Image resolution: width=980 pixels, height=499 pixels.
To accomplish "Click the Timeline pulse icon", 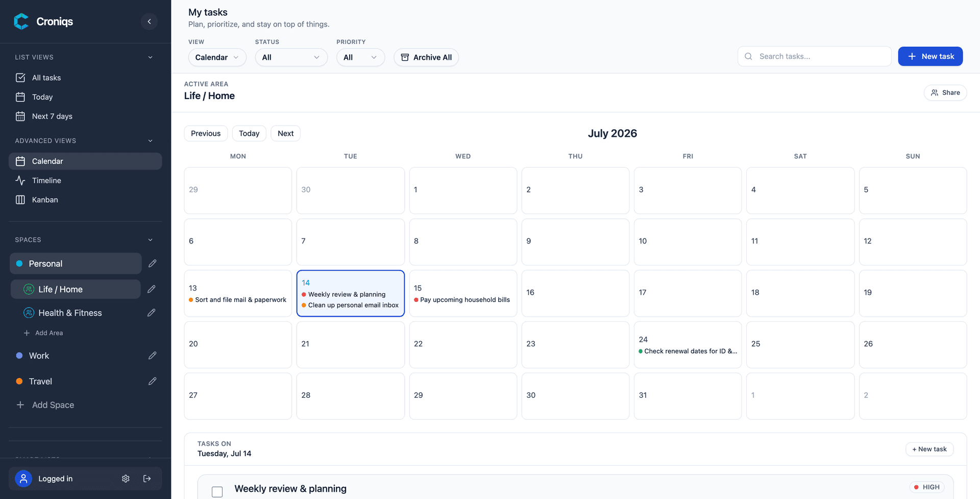I will point(20,180).
